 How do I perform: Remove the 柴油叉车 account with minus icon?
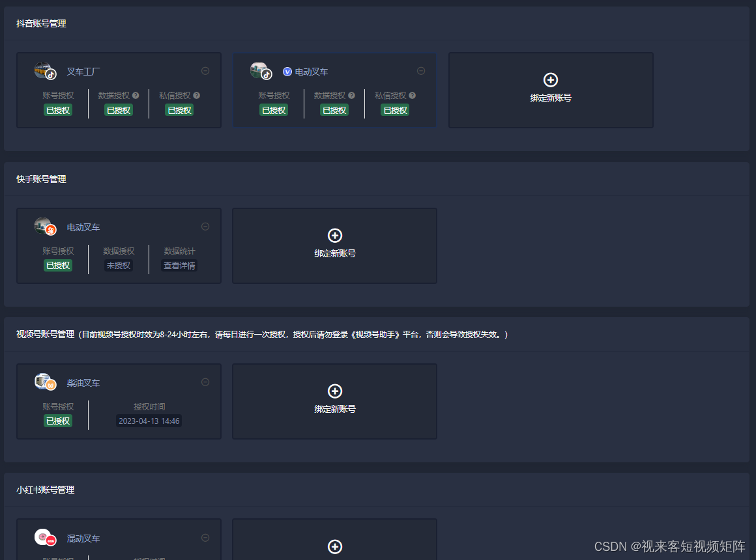205,382
